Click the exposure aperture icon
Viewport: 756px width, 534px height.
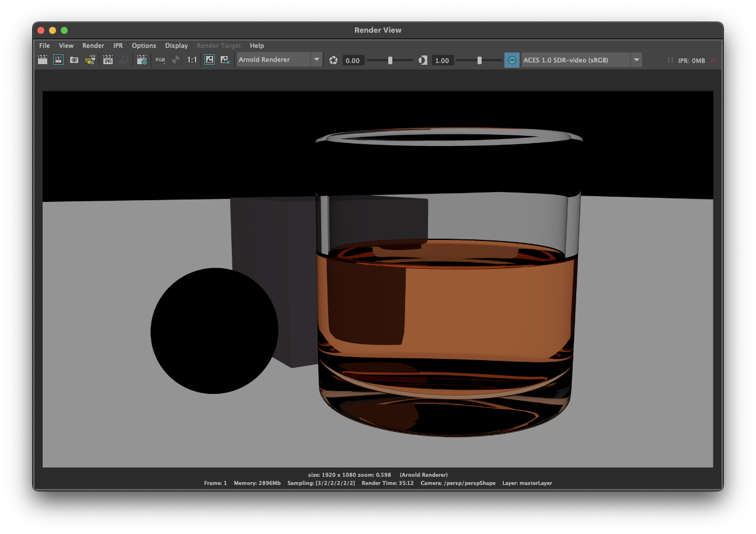tap(333, 60)
